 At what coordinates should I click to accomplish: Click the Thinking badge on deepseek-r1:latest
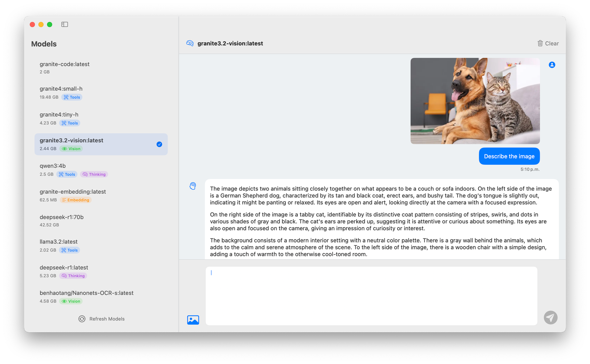click(73, 276)
